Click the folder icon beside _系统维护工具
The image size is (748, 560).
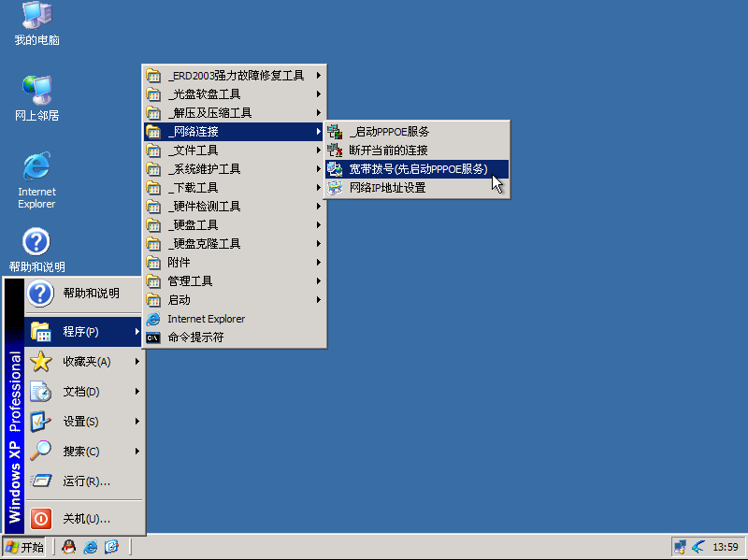click(153, 169)
